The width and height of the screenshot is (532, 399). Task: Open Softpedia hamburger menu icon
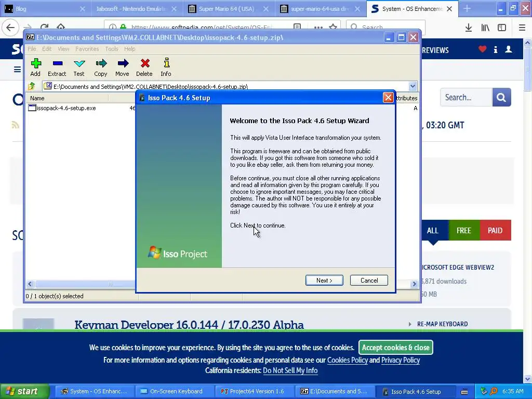(x=17, y=70)
